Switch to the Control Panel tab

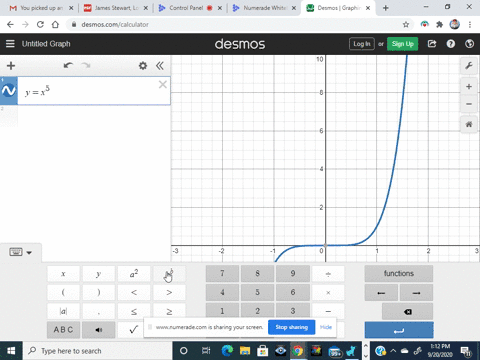pyautogui.click(x=190, y=8)
